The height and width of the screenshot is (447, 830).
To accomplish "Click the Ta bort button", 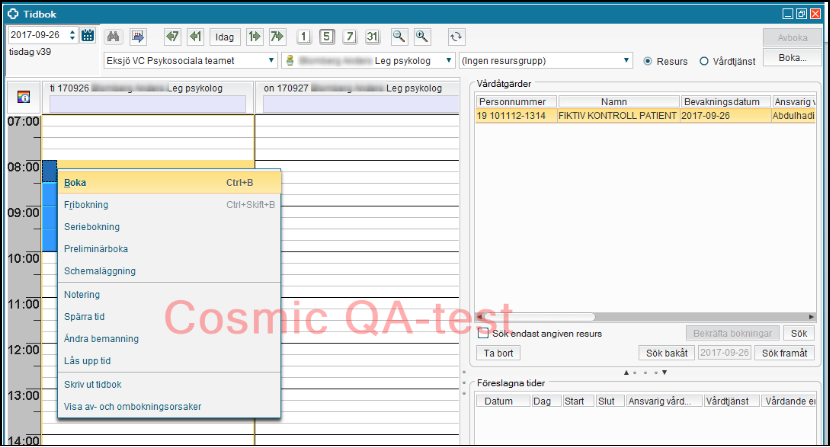I will [498, 353].
